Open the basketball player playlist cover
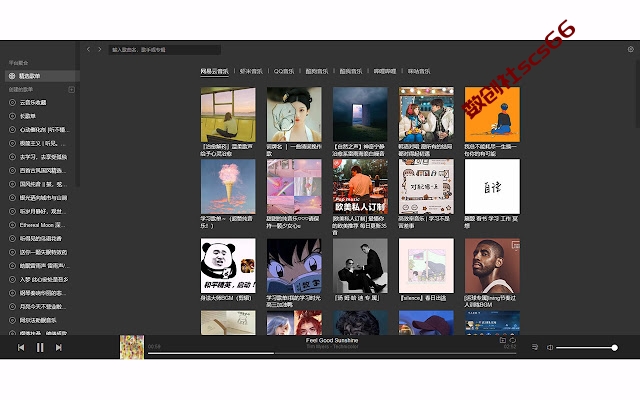This screenshot has width=640, height=400. coord(492,266)
